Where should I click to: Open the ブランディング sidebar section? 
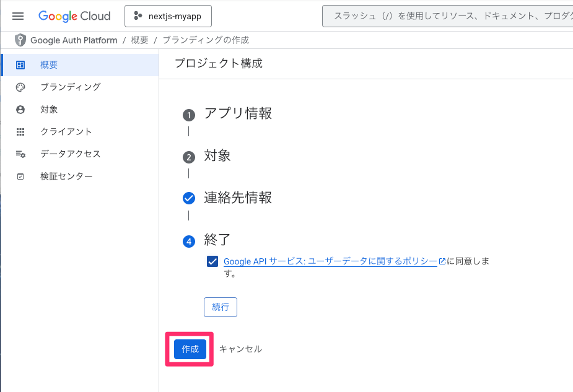point(70,87)
